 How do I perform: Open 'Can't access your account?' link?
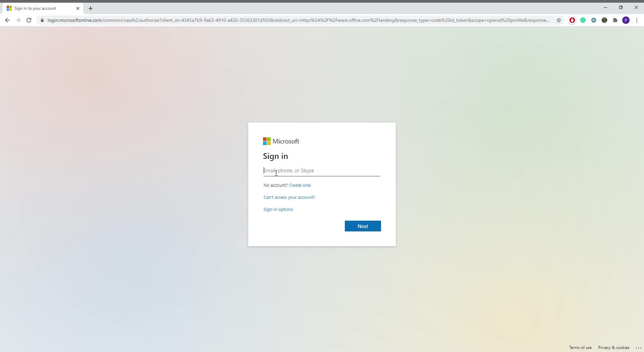(x=289, y=197)
